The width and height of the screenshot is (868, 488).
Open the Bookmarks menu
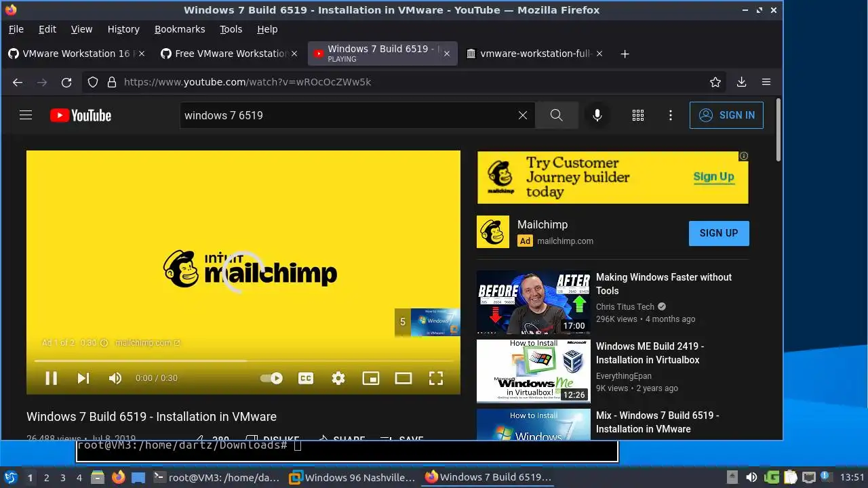pyautogui.click(x=180, y=29)
